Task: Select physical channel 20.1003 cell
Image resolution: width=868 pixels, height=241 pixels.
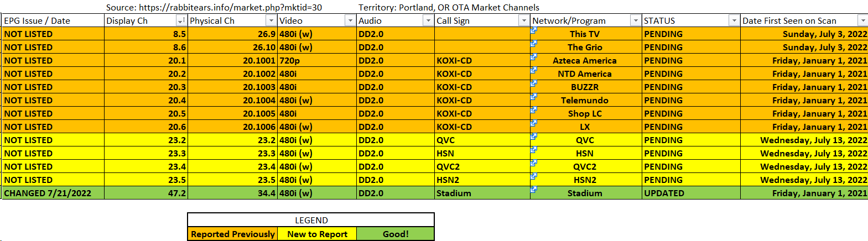Action: 232,87
